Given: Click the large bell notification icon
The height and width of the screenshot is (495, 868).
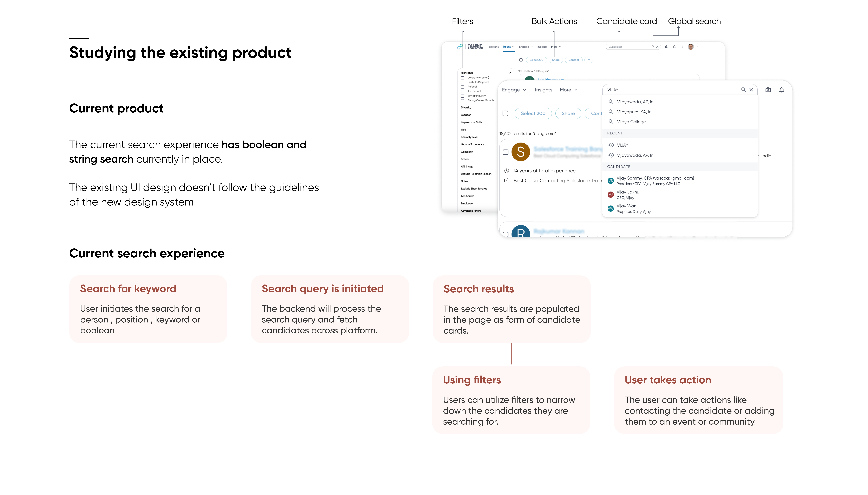Looking at the screenshot, I should 782,90.
